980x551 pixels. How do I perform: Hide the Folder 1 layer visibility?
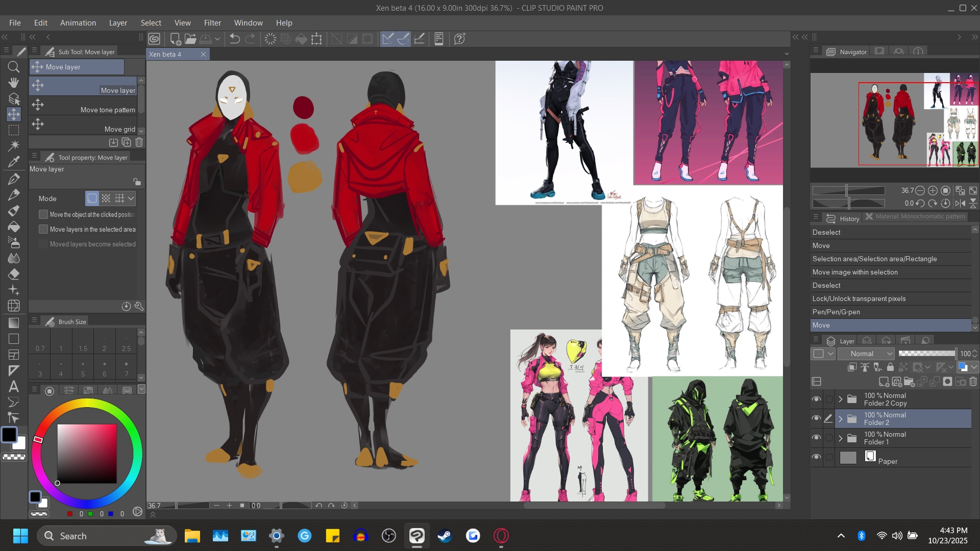(816, 438)
